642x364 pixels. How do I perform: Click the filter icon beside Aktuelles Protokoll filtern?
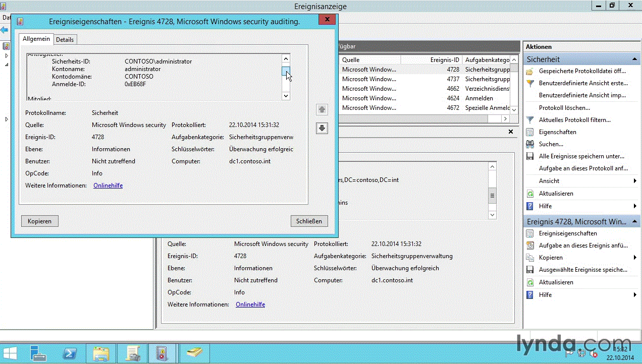tap(529, 120)
